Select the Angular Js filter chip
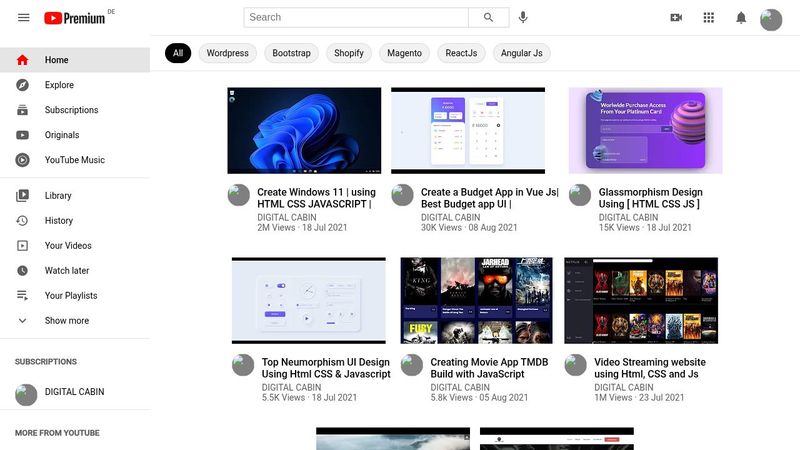800x450 pixels. 521,53
